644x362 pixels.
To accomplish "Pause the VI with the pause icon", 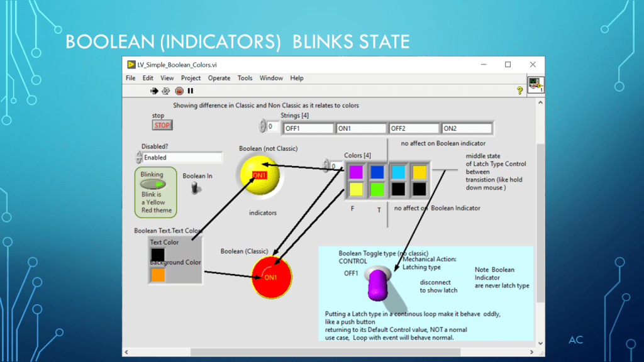I will click(x=190, y=91).
